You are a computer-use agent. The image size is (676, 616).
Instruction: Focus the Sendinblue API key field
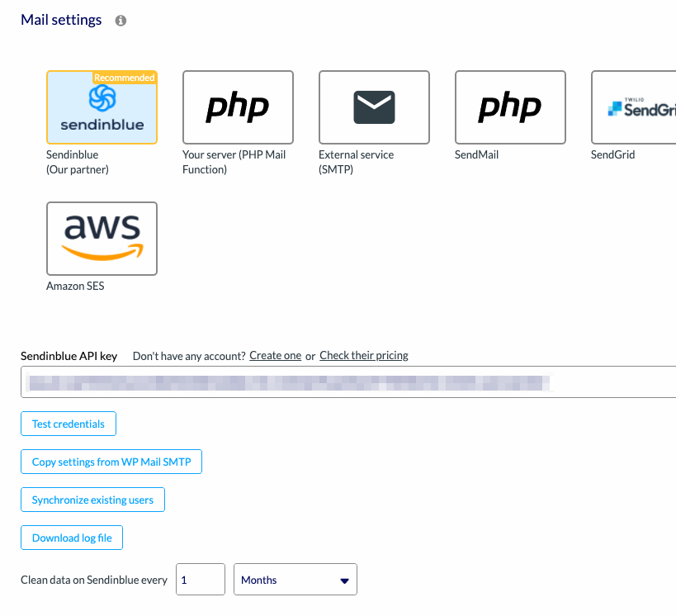click(x=348, y=381)
